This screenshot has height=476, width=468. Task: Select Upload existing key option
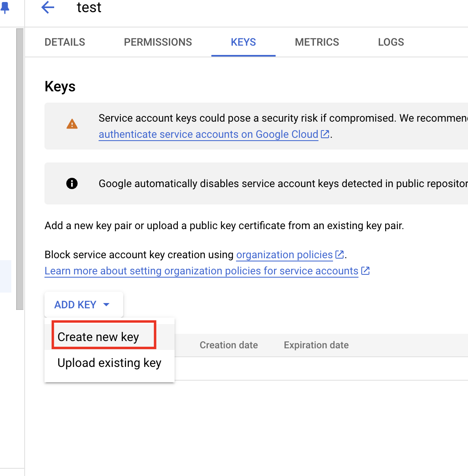click(109, 362)
